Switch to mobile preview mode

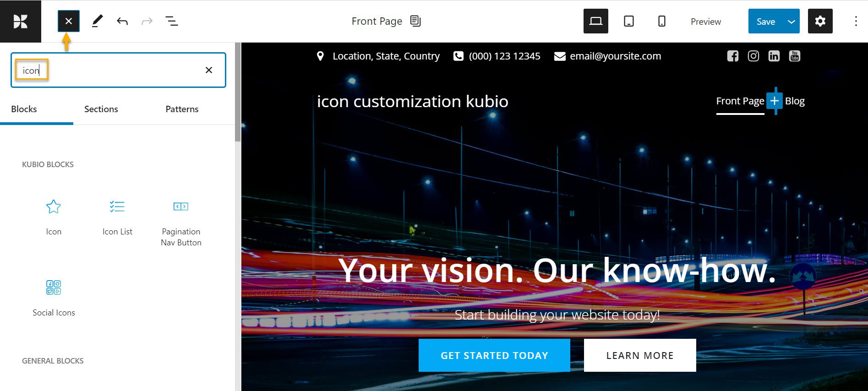662,21
